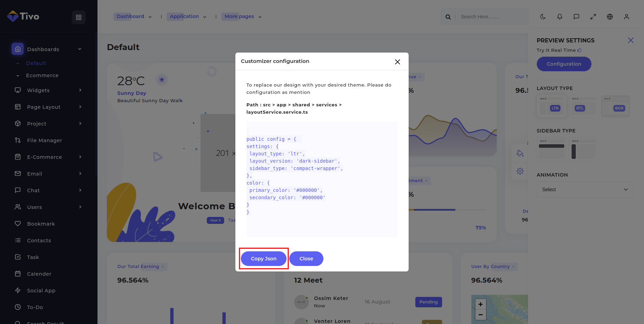Open chat message icon in header
644x324 pixels.
pyautogui.click(x=576, y=17)
